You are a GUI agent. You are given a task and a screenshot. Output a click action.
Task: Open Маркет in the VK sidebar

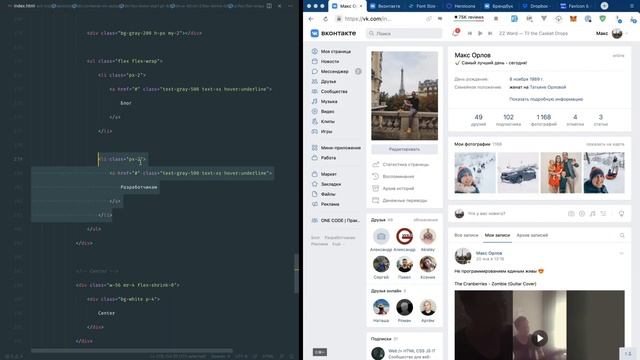pos(329,174)
